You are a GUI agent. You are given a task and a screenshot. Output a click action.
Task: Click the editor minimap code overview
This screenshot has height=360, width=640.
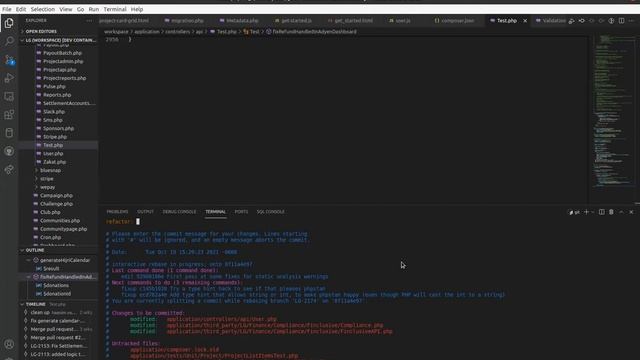coord(613,110)
